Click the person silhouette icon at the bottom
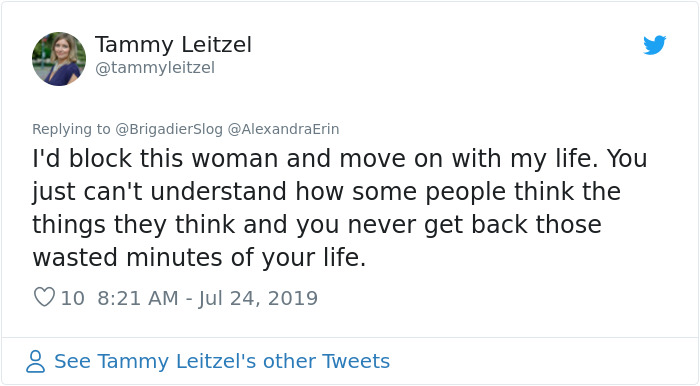Screen dimensions: 700x386 [x=35, y=361]
